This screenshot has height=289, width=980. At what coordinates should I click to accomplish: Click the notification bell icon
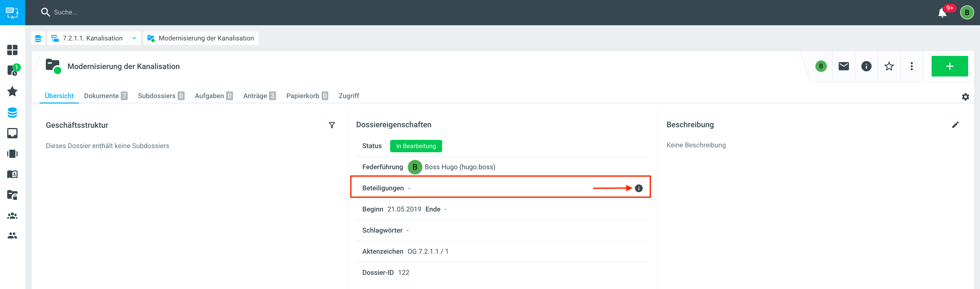[x=942, y=13]
